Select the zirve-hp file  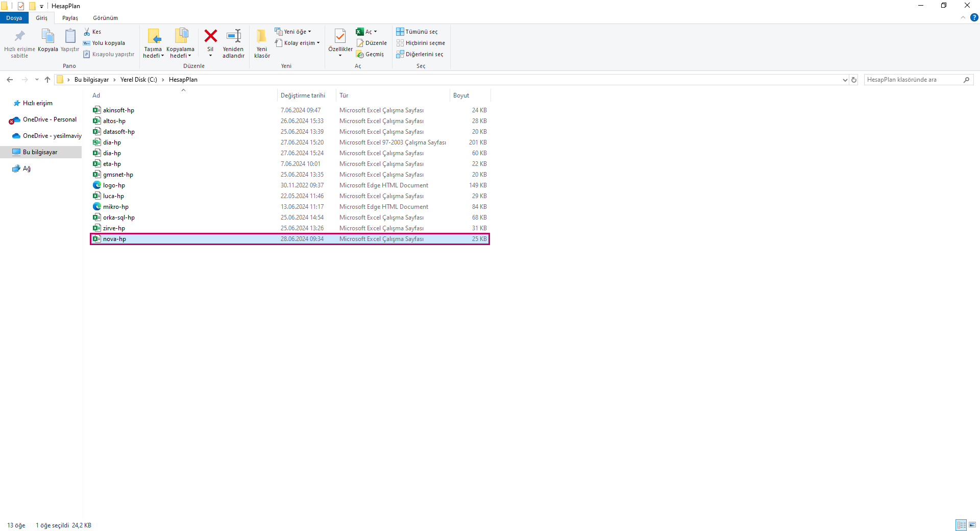click(289, 228)
